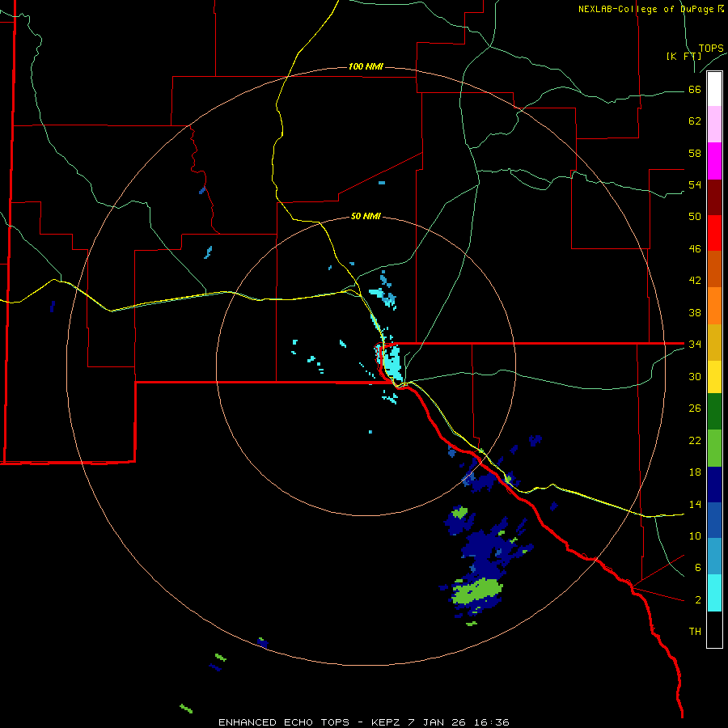Screen dimensions: 728x728
Task: Click the 10 legend value
Action: [x=695, y=535]
